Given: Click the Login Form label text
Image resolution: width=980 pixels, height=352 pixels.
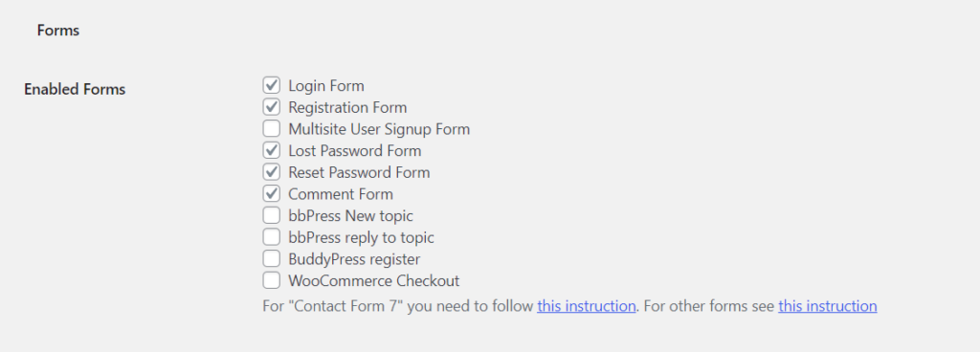Looking at the screenshot, I should (x=326, y=85).
